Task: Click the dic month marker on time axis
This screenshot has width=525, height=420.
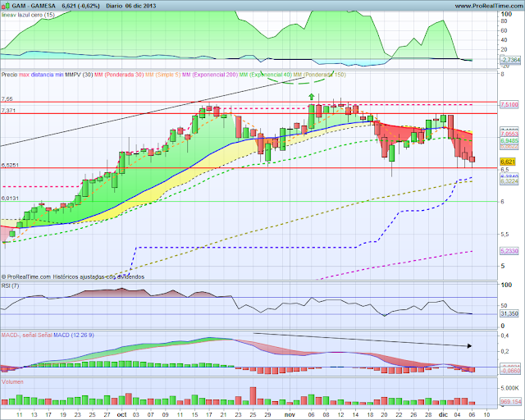Action: pos(443,414)
